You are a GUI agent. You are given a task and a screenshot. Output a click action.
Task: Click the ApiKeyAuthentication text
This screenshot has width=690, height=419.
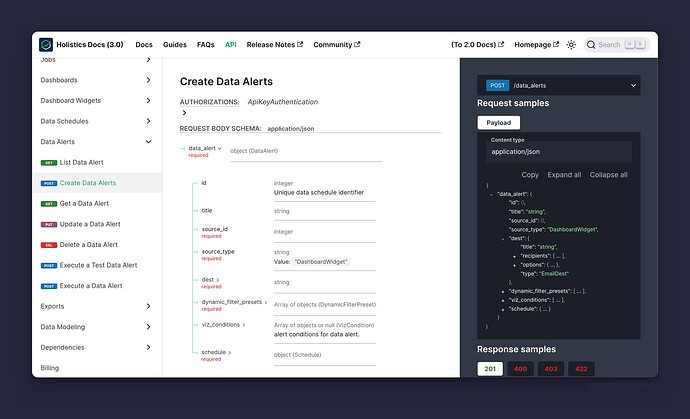(x=283, y=102)
